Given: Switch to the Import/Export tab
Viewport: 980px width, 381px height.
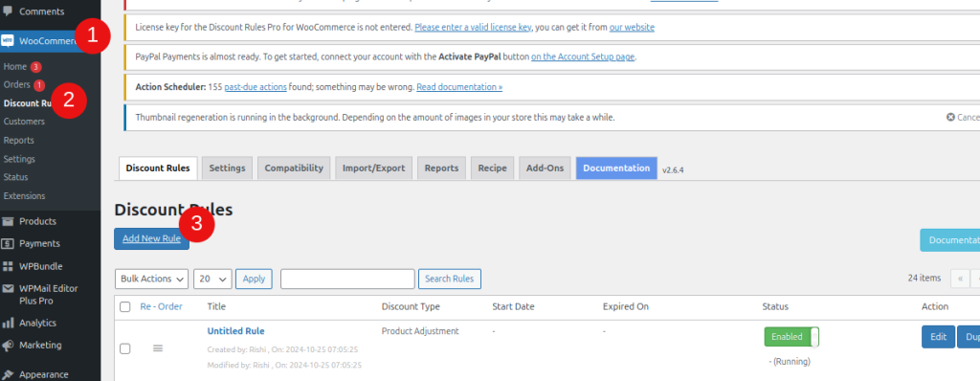Looking at the screenshot, I should tap(374, 168).
